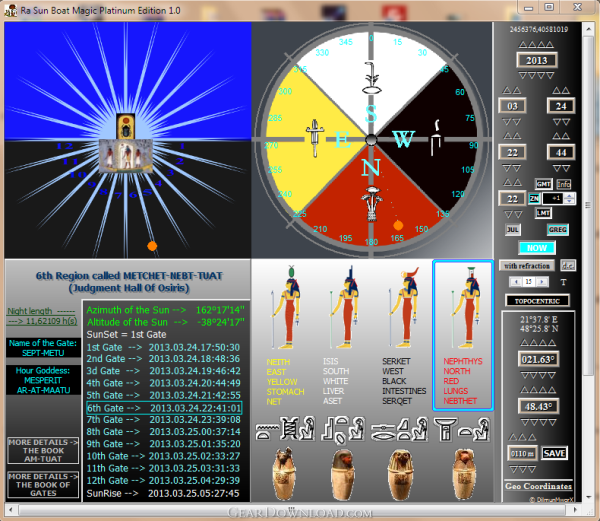Image resolution: width=600 pixels, height=521 pixels.
Task: Select the 1st Gate row 2013.03.24.17:50:30
Action: point(163,347)
